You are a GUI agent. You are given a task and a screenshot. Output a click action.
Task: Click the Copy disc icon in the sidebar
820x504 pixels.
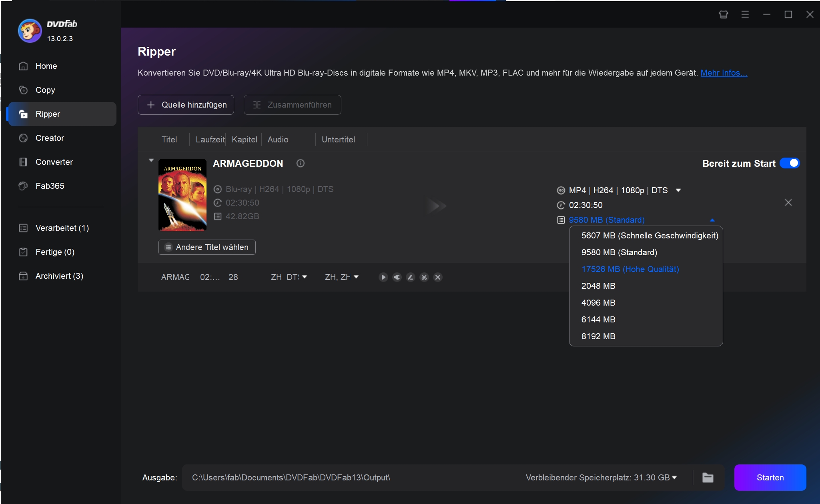coord(23,90)
